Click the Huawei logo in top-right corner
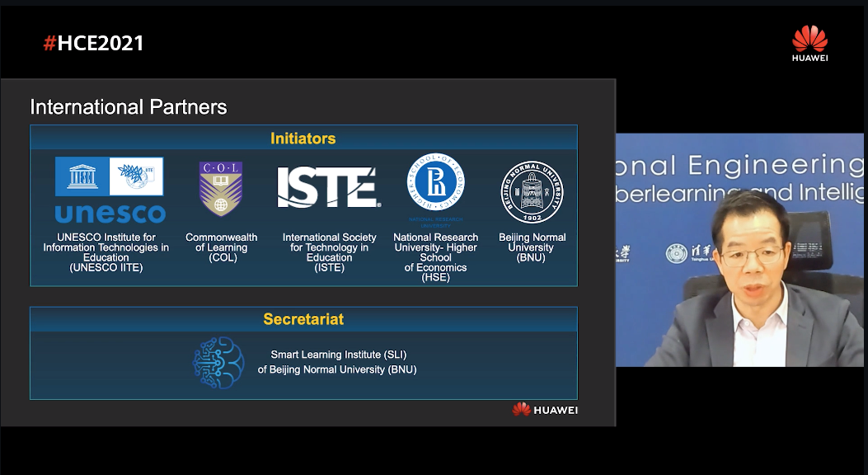Image resolution: width=868 pixels, height=475 pixels. [809, 43]
